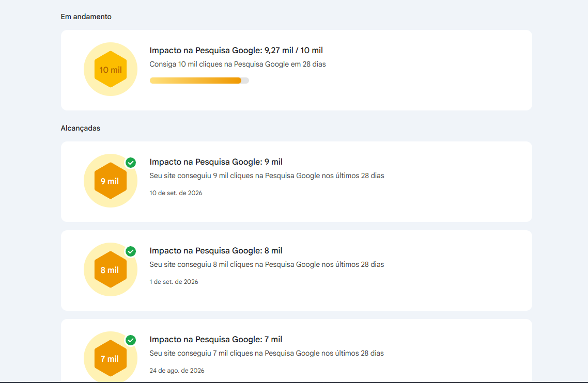Click the 8 mil hexagon badge

click(111, 269)
